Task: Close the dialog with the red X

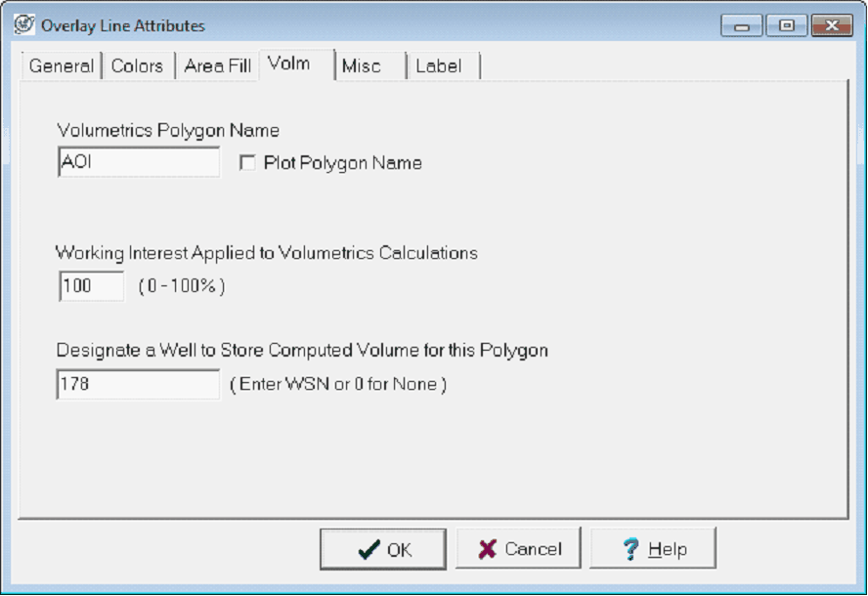Action: [x=832, y=26]
